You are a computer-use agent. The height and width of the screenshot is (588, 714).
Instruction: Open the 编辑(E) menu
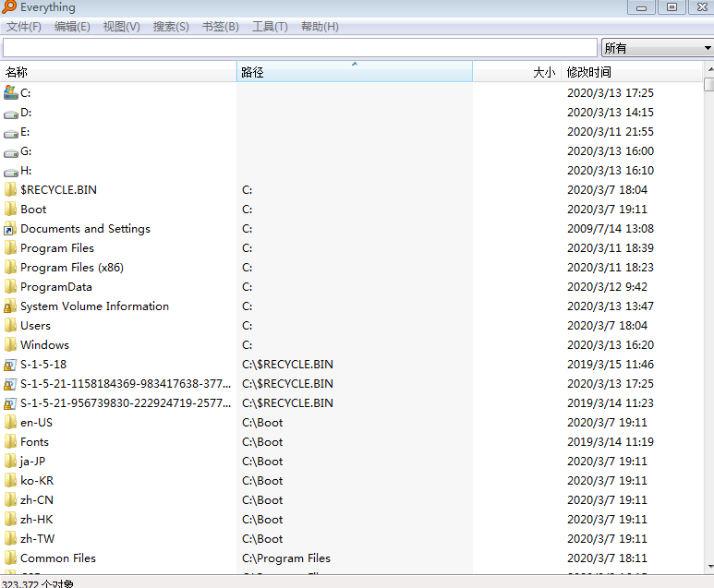(x=72, y=27)
